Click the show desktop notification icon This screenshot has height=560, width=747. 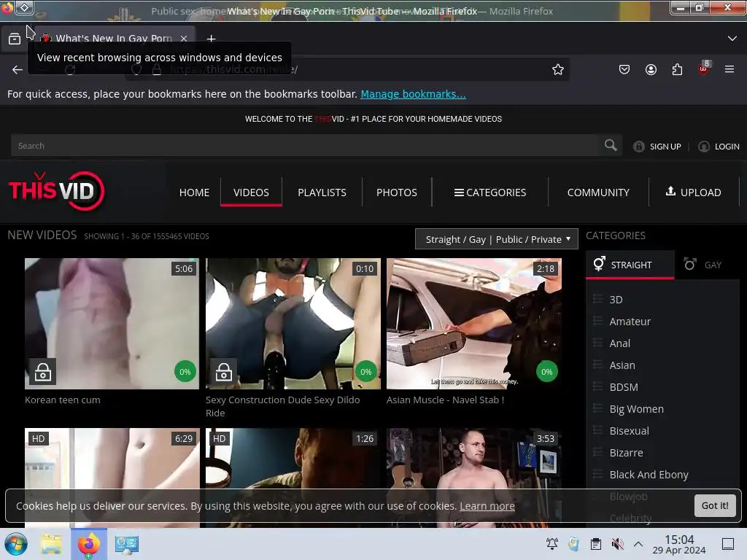coord(728,544)
